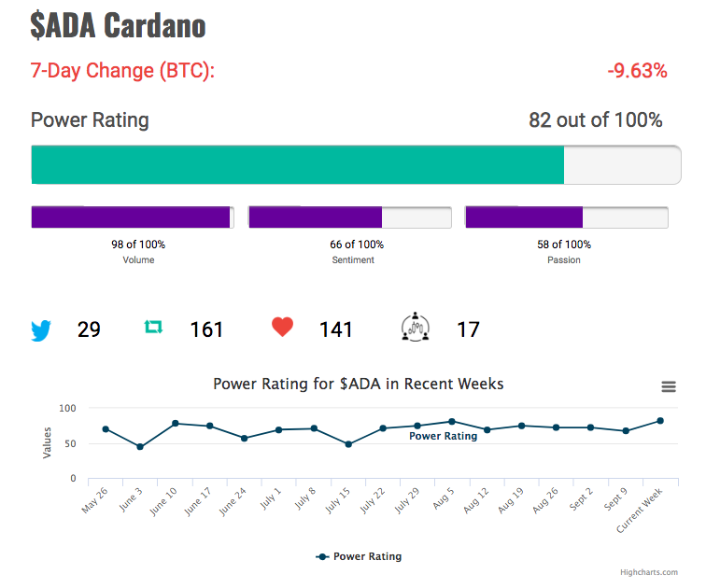Select the Aug 5 data point
Image resolution: width=706 pixels, height=588 pixels.
tap(452, 422)
